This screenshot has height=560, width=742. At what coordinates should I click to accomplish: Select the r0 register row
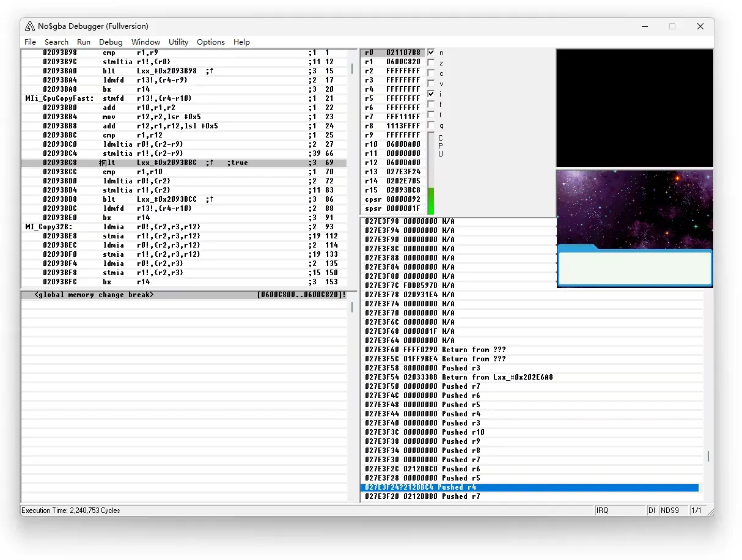(392, 53)
